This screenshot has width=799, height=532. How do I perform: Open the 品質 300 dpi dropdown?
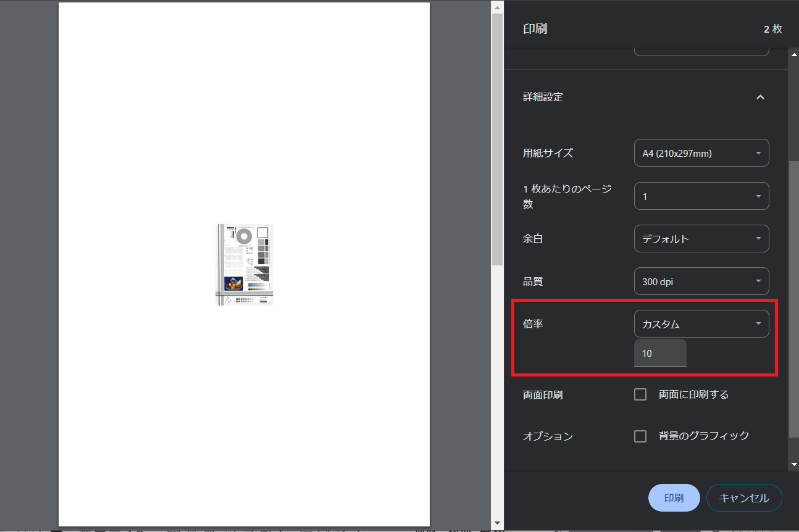coord(701,281)
